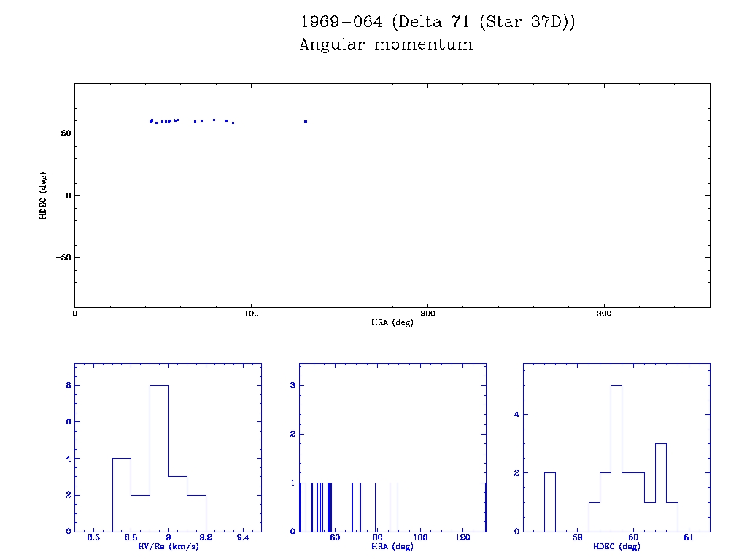Click the isolated leftmost bar in HDEC histogram
This screenshot has height=560, width=747.
pos(549,502)
